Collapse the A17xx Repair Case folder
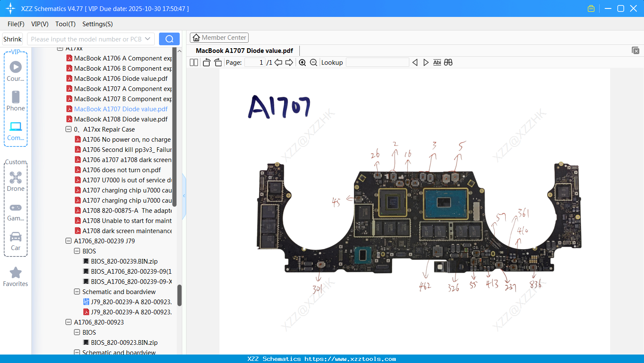This screenshot has width=644, height=363. pyautogui.click(x=69, y=129)
